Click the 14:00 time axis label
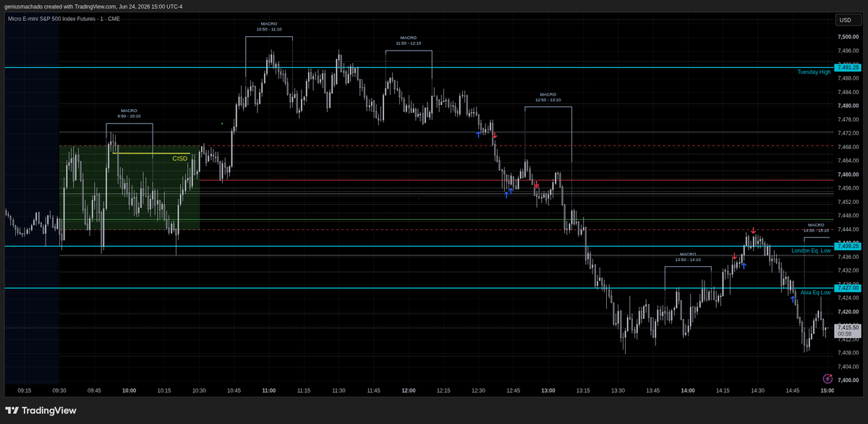This screenshot has width=868, height=424. coord(688,391)
